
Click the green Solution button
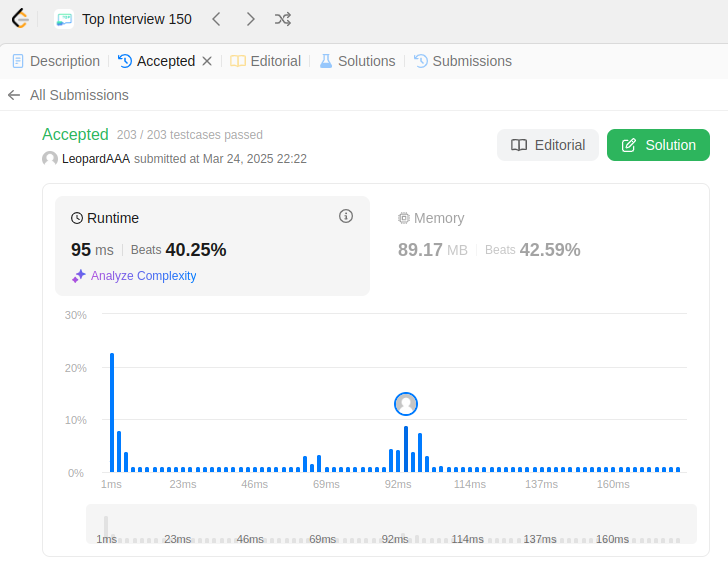coord(658,145)
